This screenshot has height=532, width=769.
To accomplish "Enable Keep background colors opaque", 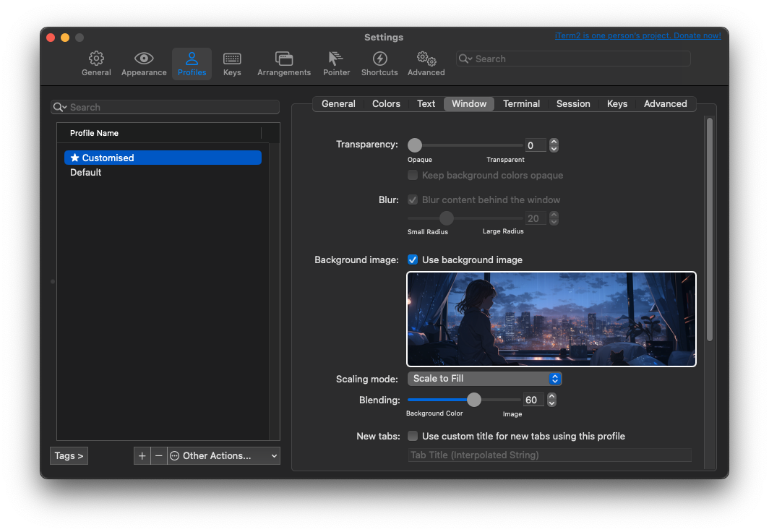I will click(413, 175).
